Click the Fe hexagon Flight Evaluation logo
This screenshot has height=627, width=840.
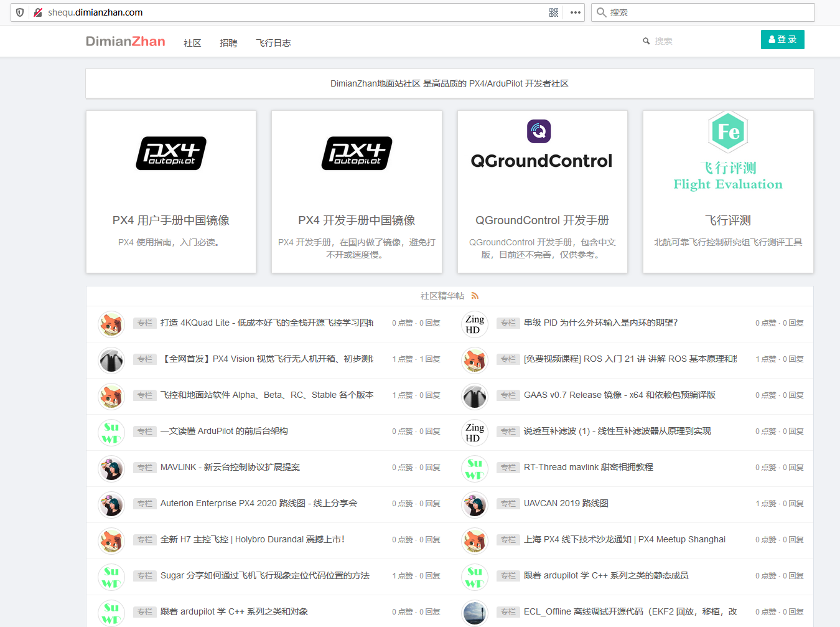pyautogui.click(x=728, y=131)
